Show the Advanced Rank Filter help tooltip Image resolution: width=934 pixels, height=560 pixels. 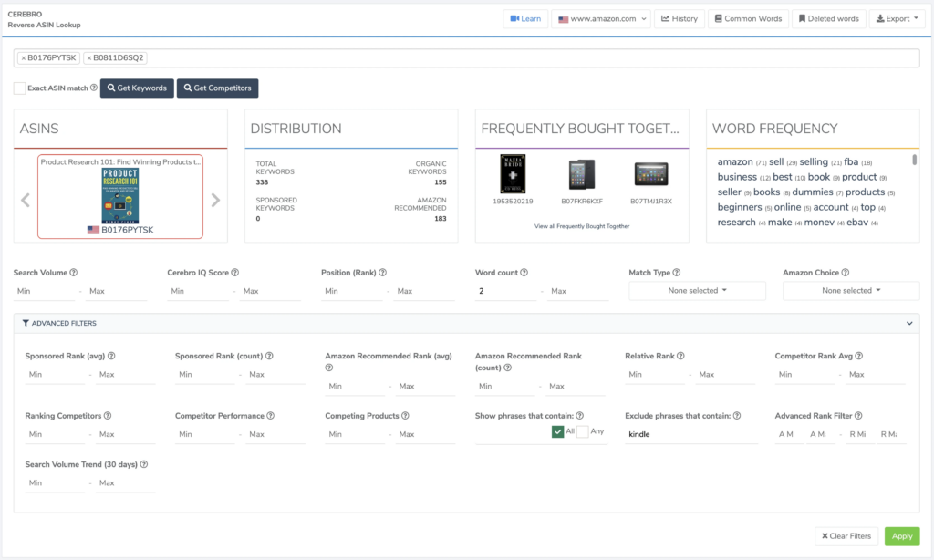pos(858,416)
